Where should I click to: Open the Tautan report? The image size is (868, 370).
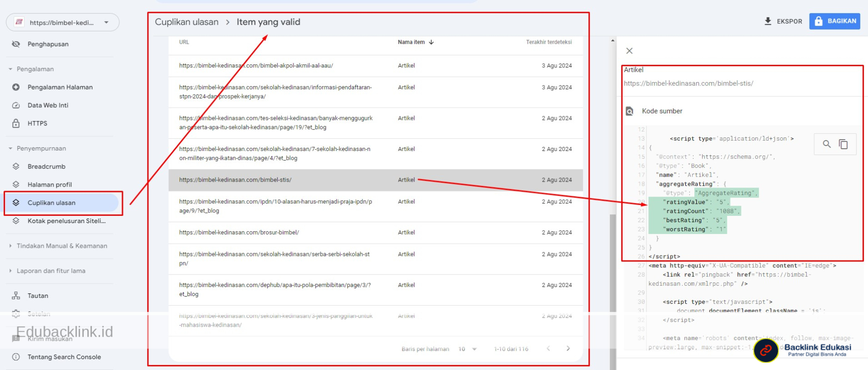(x=37, y=296)
